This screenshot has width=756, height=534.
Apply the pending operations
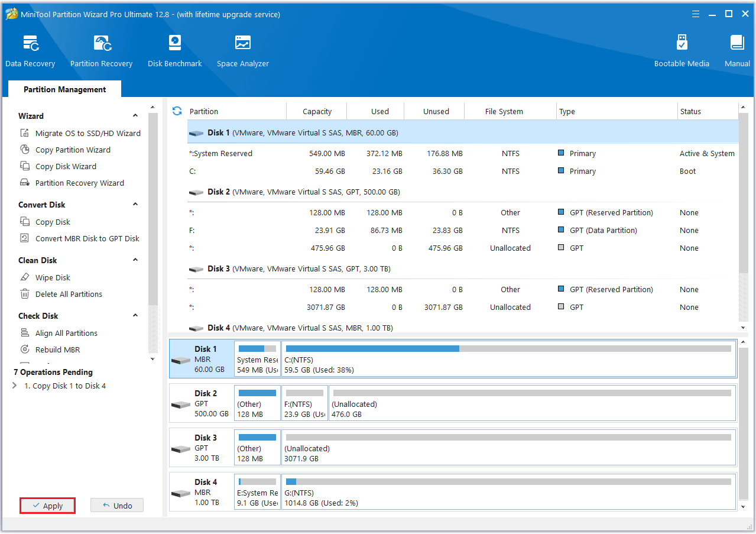[47, 506]
